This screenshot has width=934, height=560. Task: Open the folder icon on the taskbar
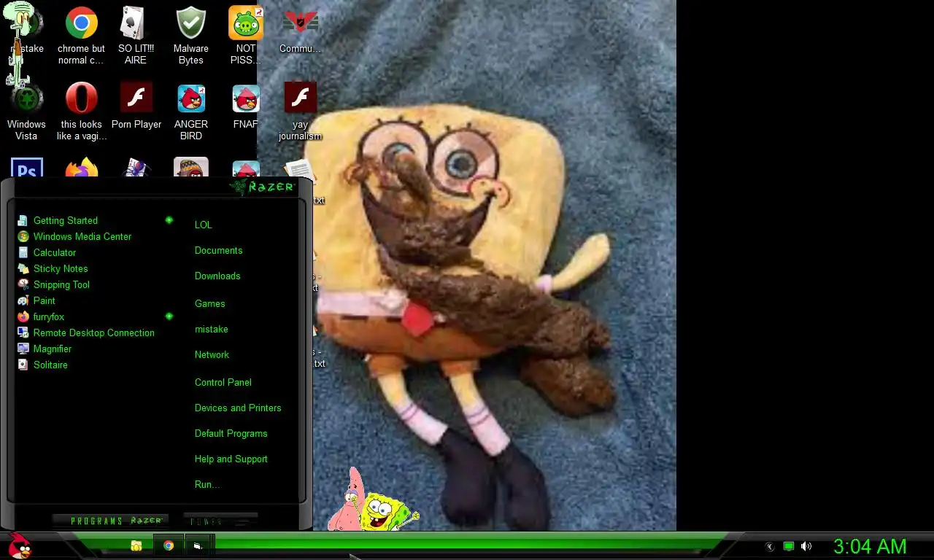pos(136,545)
